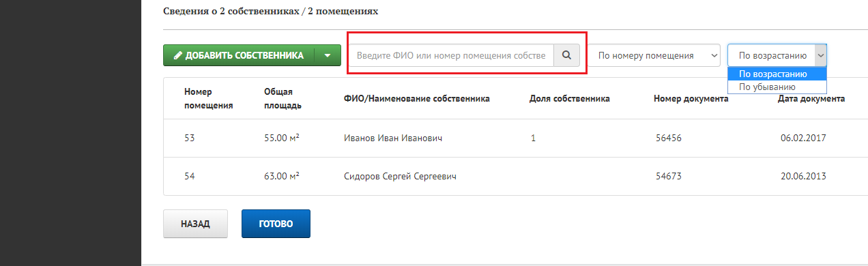Click the ГОТОВО button

coord(276,224)
